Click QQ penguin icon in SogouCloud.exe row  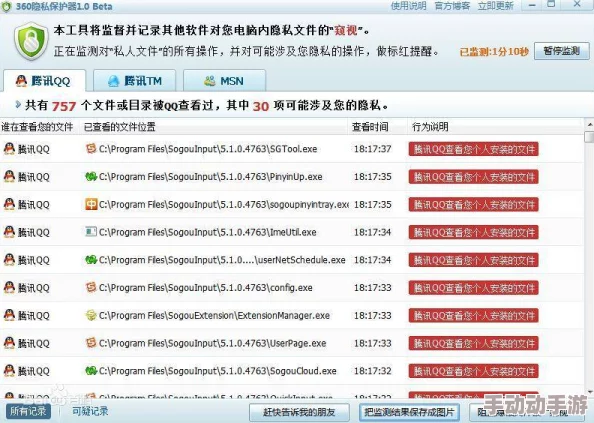coord(9,371)
